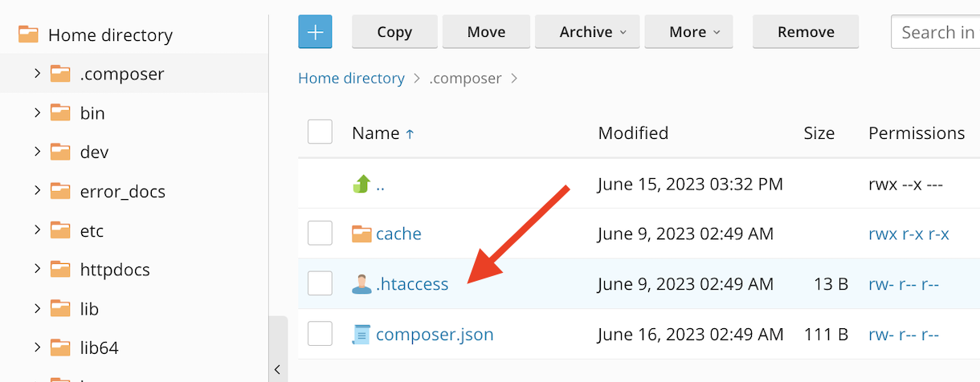980x382 pixels.
Task: Click the Remove button
Action: tap(806, 32)
